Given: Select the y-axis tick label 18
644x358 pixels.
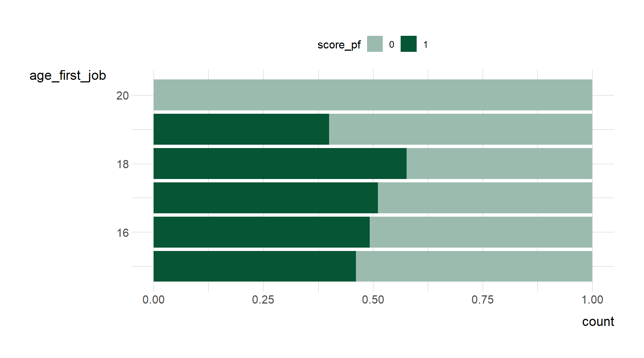Looking at the screenshot, I should click(122, 164).
